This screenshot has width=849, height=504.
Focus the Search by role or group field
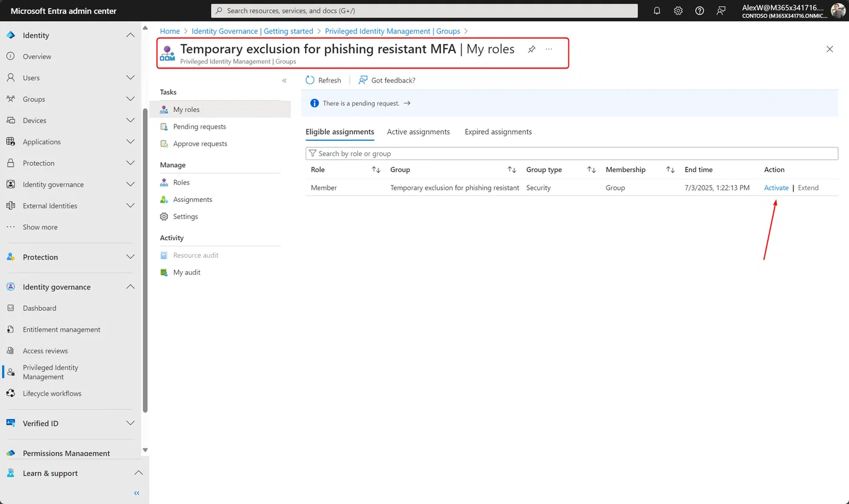click(572, 153)
